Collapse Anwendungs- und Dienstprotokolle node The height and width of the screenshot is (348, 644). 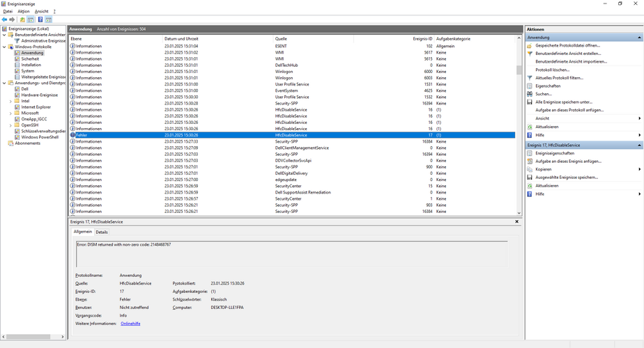point(4,83)
